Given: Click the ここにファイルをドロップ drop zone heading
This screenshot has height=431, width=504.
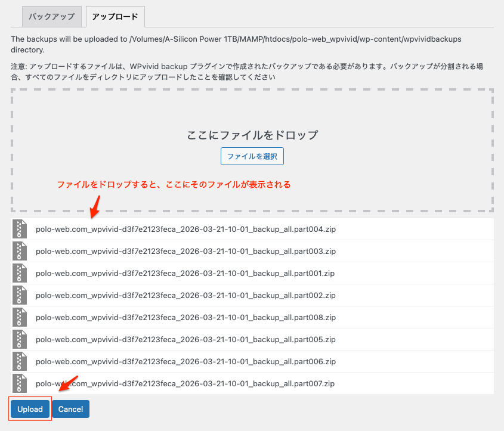Looking at the screenshot, I should [252, 135].
